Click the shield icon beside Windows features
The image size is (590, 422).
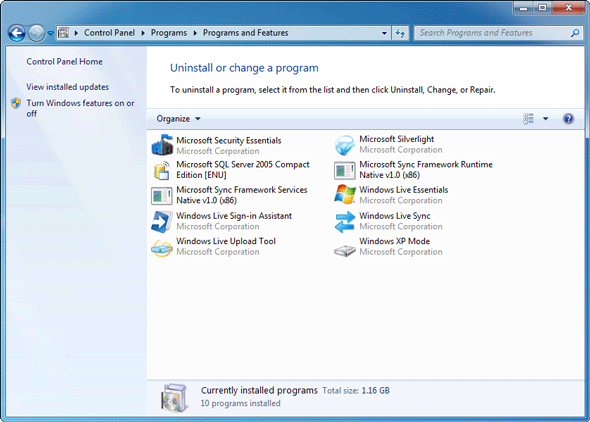(16, 103)
